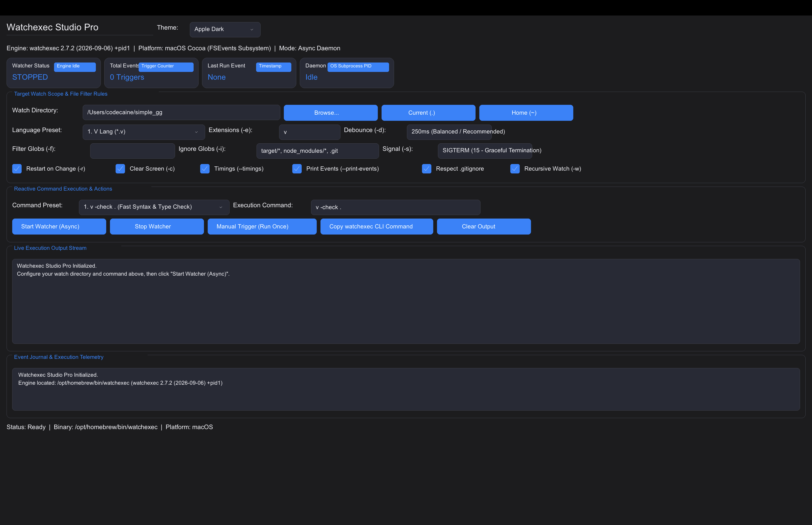
Task: Click the Live Execution Output Stream text area
Action: [406, 301]
